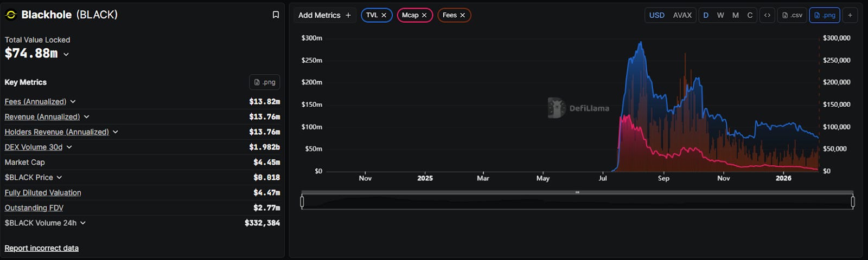Download chart image as .png
Viewport: 868px width, 260px height.
pos(825,15)
